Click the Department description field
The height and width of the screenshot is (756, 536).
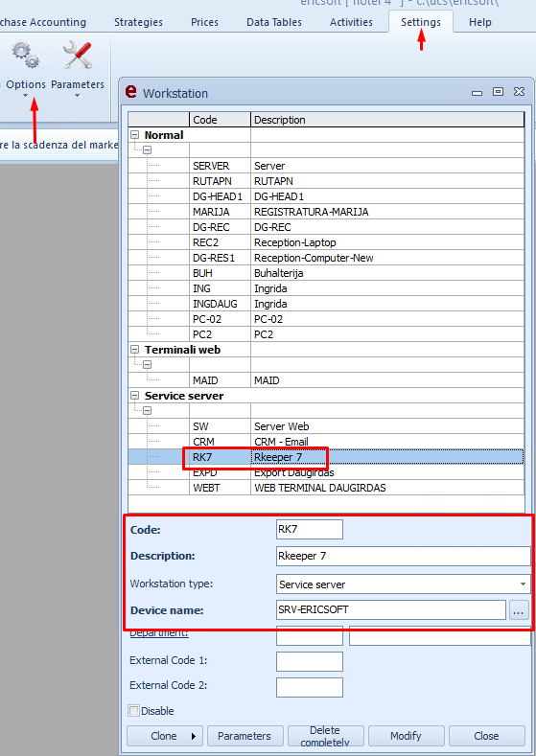(x=439, y=635)
